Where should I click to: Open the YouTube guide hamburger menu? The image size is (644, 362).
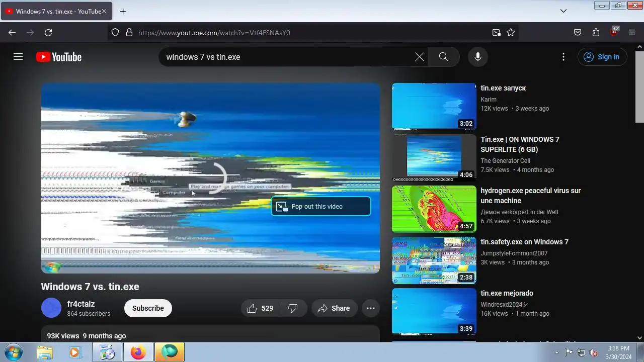click(x=18, y=57)
